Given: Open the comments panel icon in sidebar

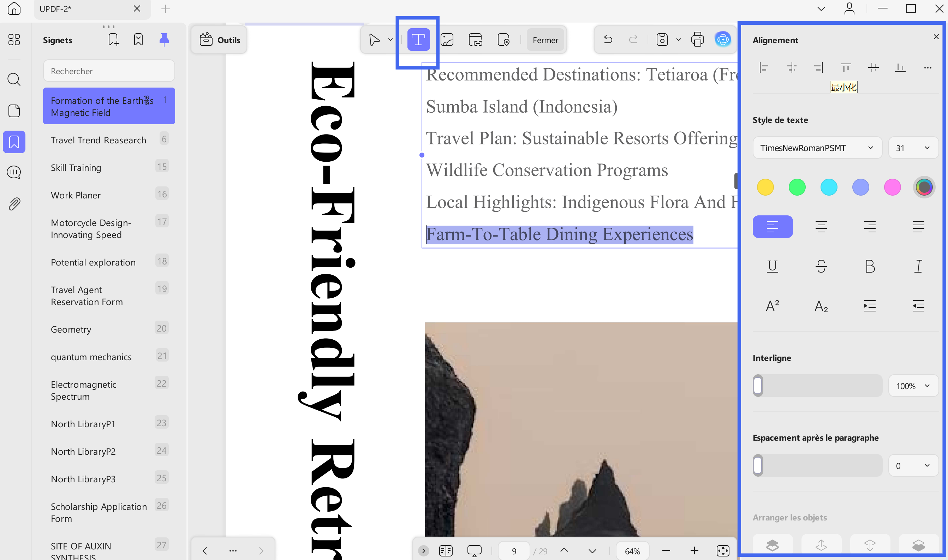Looking at the screenshot, I should coord(14,172).
